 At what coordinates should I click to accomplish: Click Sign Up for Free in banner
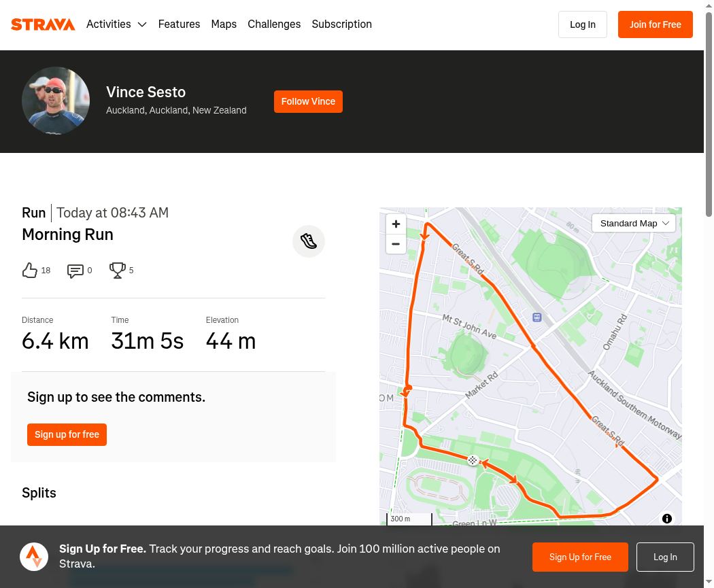[580, 557]
